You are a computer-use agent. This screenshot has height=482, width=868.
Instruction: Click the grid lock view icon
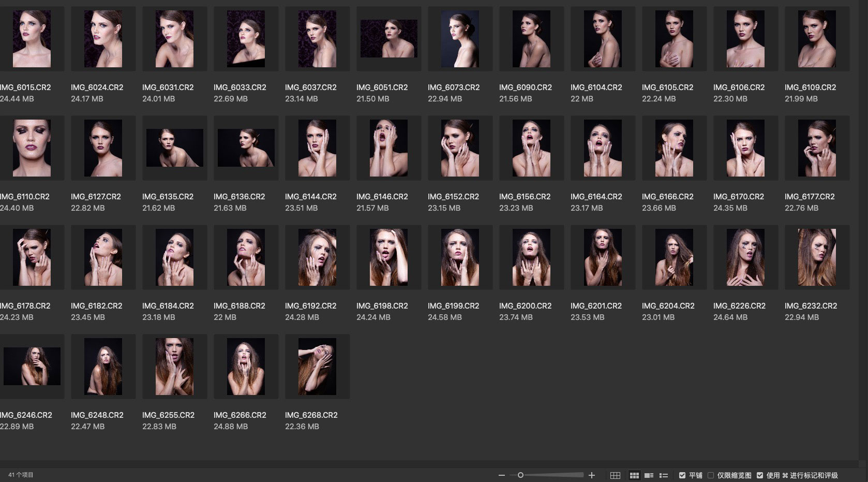pos(615,475)
